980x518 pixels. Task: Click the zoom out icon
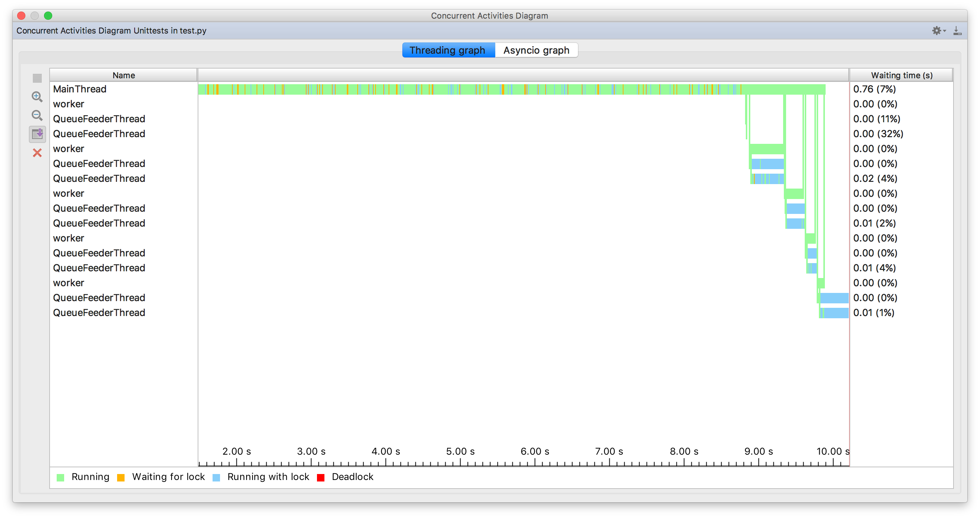(x=38, y=115)
